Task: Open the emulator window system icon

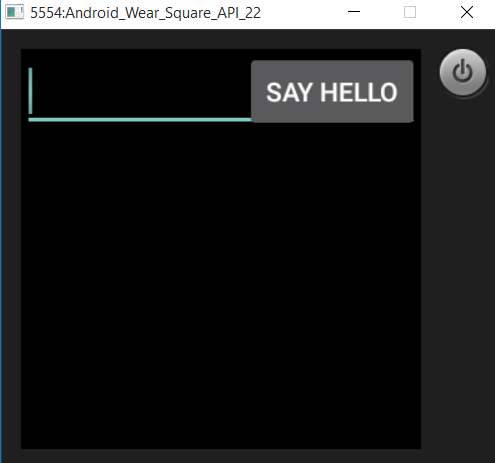Action: tap(14, 12)
